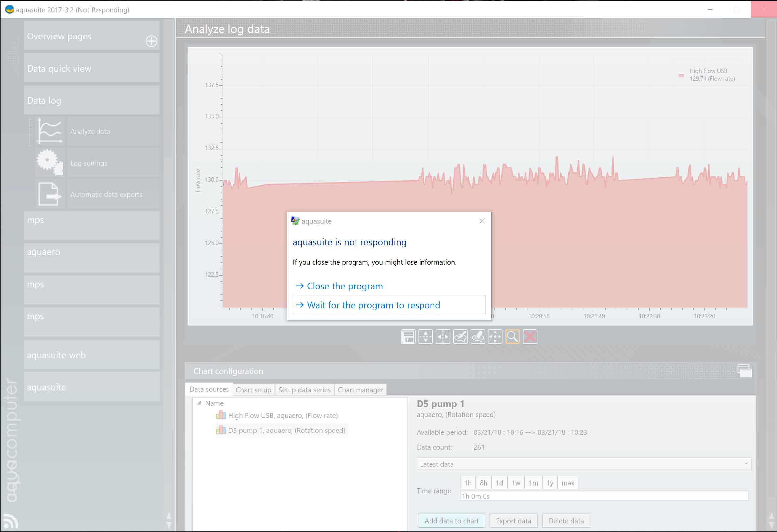Select the four-arrow pan chart tool
This screenshot has height=532, width=777.
pos(495,337)
